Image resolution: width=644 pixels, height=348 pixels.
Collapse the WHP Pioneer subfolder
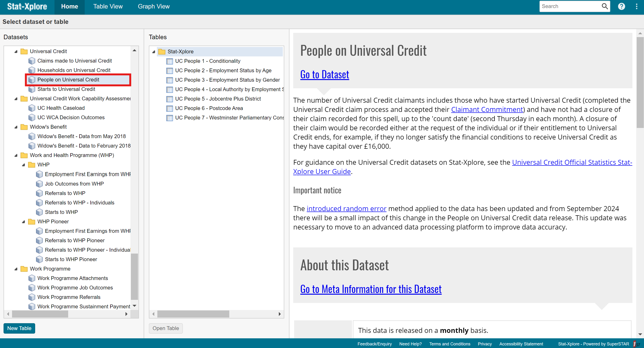[x=24, y=222]
